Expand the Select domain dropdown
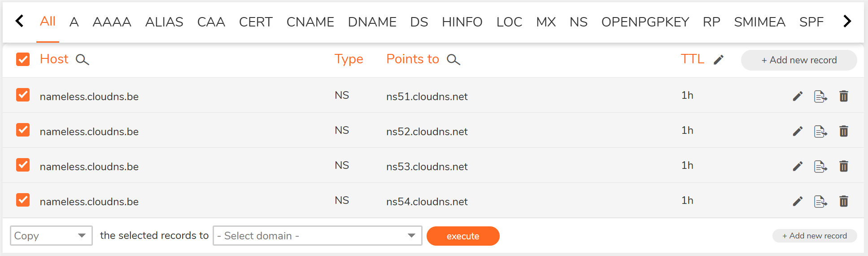This screenshot has width=868, height=256. (318, 235)
